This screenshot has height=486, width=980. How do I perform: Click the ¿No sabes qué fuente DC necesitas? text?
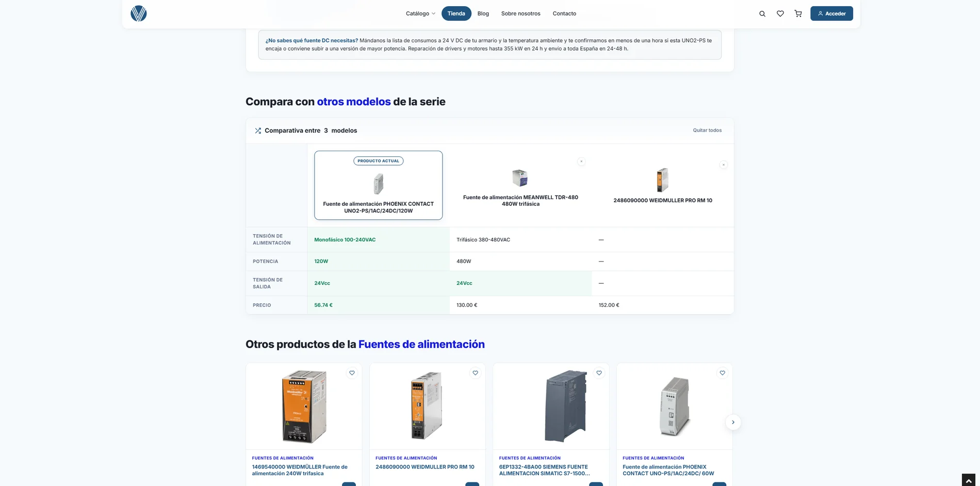(x=312, y=40)
